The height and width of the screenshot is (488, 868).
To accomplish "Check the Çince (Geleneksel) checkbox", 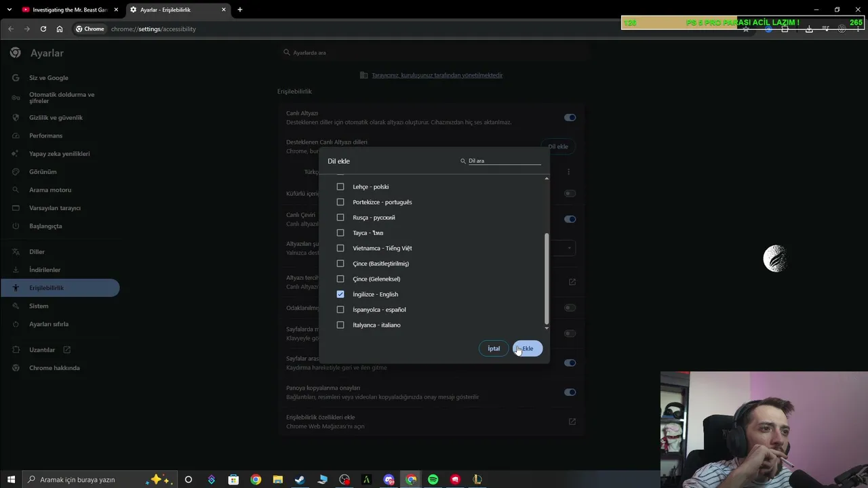I will [x=340, y=279].
